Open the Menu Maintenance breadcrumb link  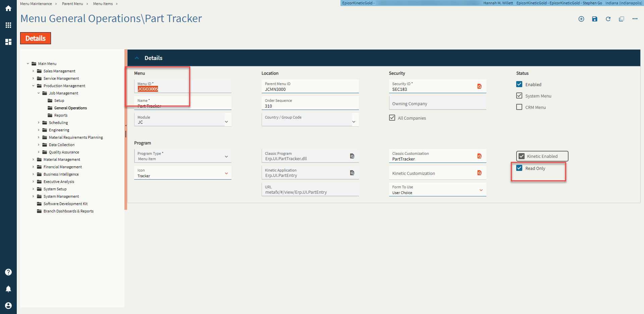(36, 4)
